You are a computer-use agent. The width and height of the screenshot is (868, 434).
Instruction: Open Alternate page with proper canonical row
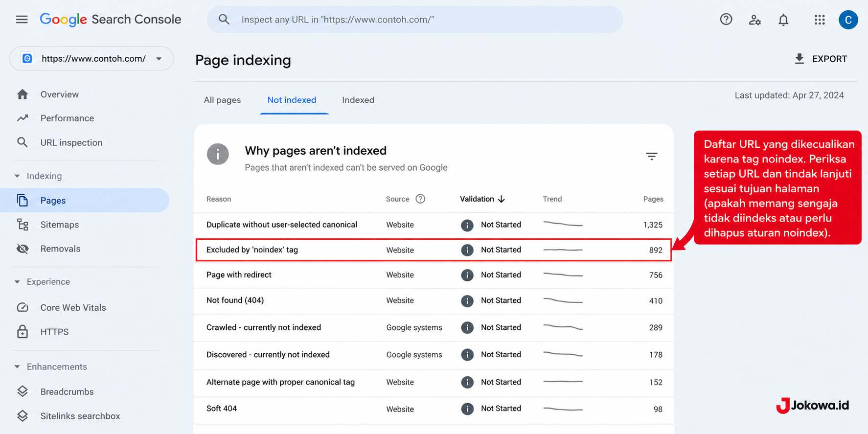434,383
